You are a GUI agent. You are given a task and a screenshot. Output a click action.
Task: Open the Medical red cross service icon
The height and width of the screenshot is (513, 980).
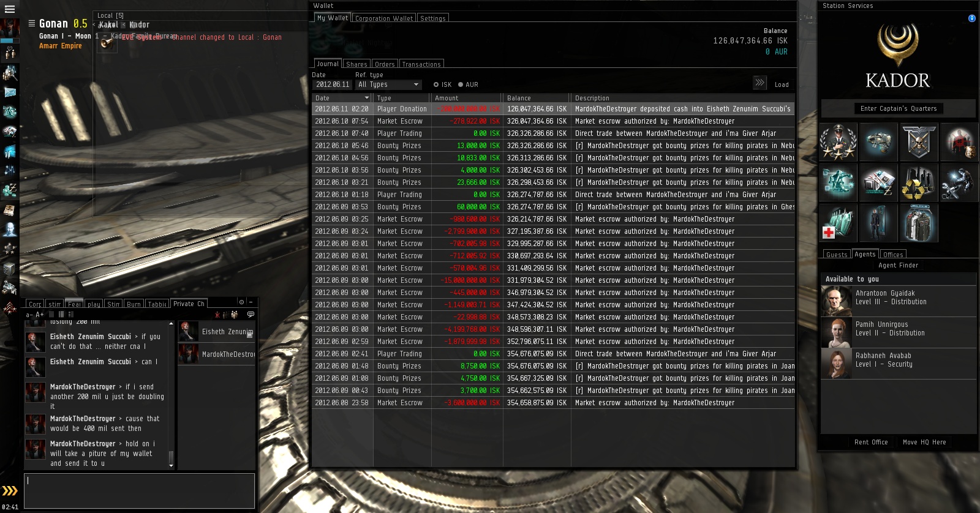click(x=839, y=223)
